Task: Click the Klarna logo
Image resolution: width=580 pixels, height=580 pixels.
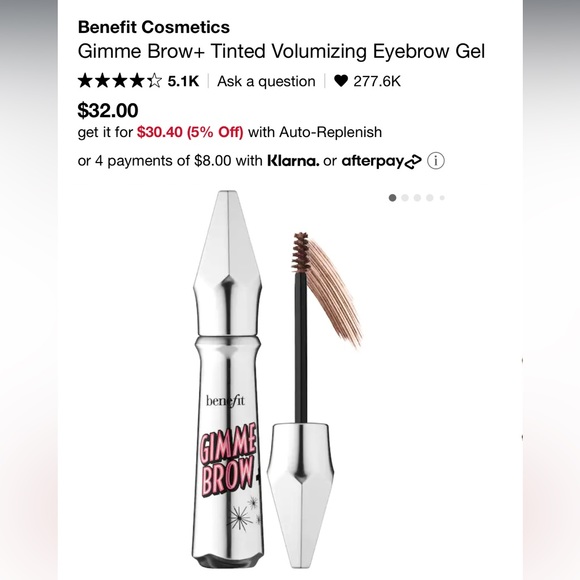Action: coord(293,161)
